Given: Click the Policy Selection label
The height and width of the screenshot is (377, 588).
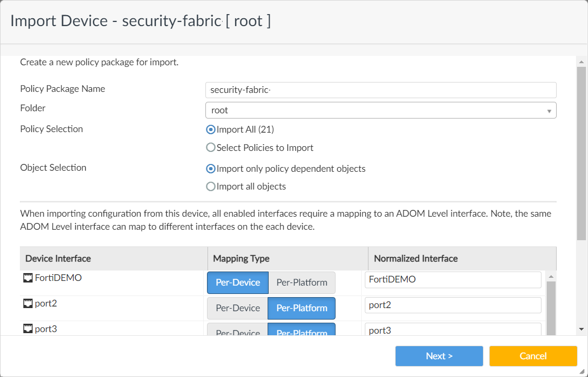Looking at the screenshot, I should [51, 129].
